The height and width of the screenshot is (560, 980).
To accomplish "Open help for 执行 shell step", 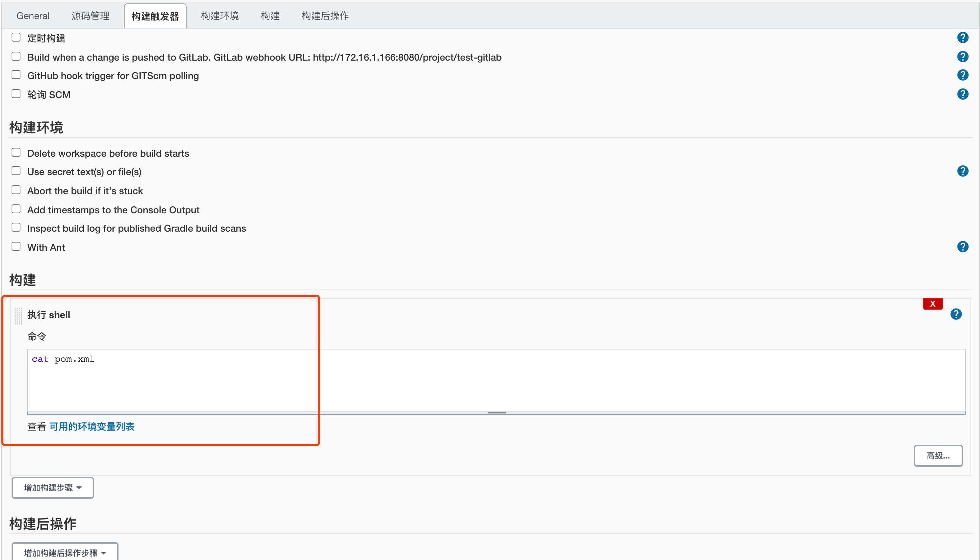I will point(956,314).
